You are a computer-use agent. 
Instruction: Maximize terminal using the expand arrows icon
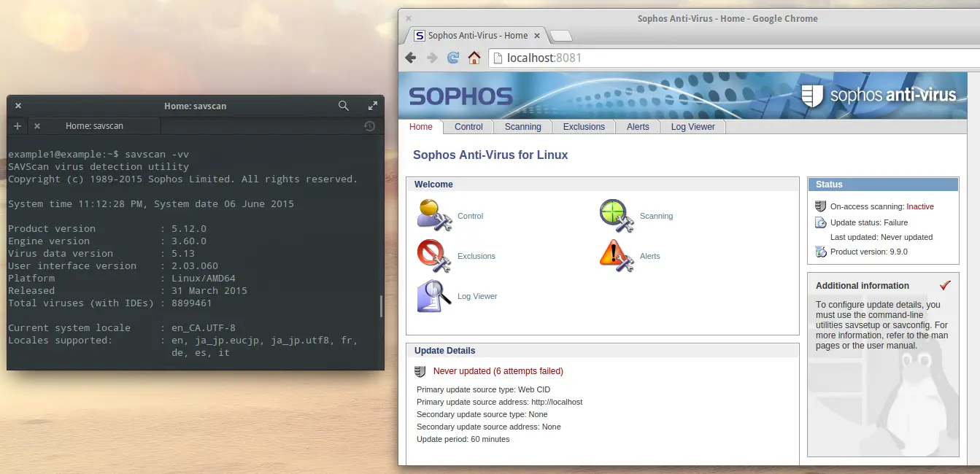[x=372, y=106]
